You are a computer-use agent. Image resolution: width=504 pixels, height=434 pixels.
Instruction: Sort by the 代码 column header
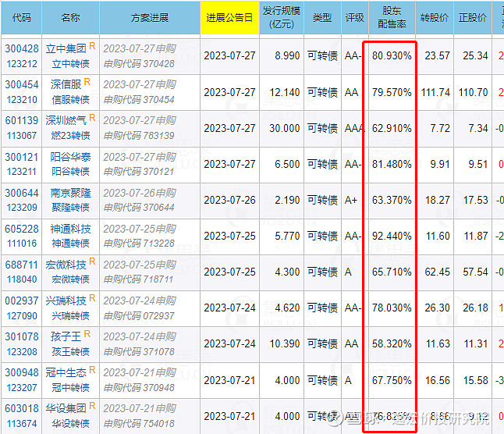[22, 18]
